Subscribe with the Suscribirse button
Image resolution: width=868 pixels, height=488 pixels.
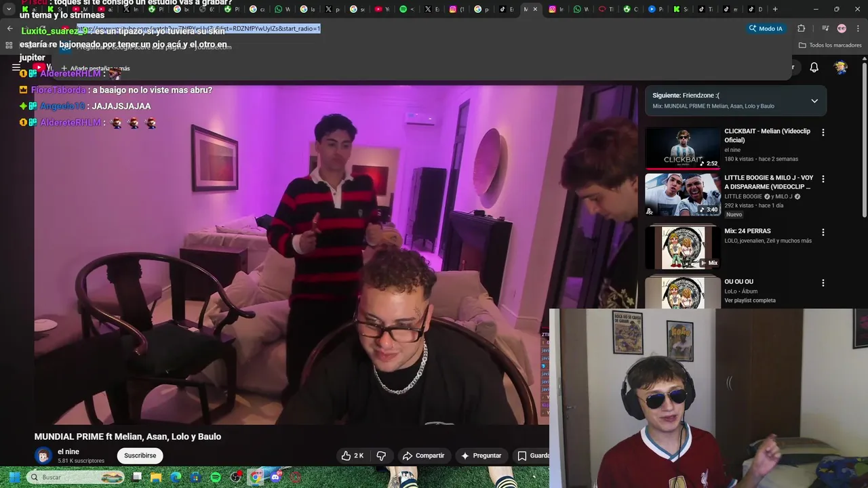140,455
